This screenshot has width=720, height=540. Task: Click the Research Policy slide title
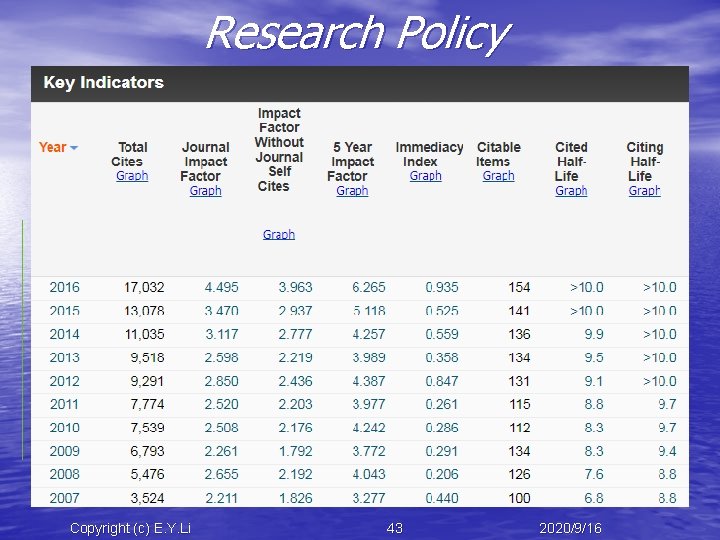(360, 33)
